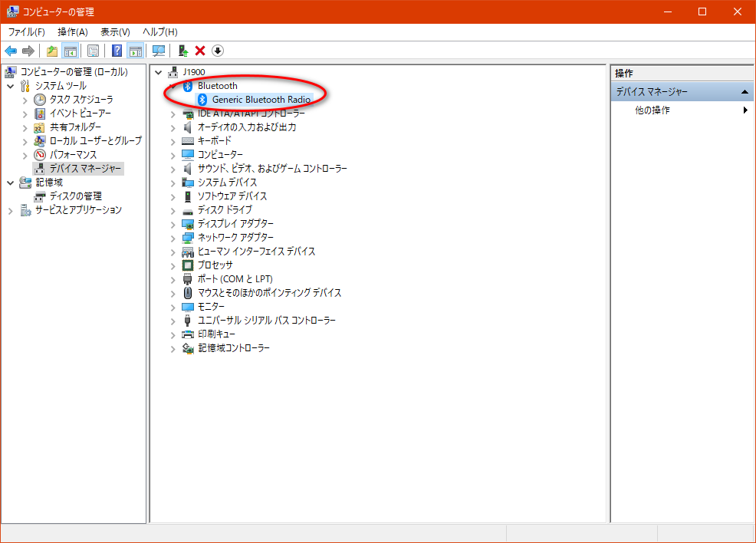The image size is (756, 543).
Task: Click the blue Back arrow toolbar icon
Action: point(11,51)
